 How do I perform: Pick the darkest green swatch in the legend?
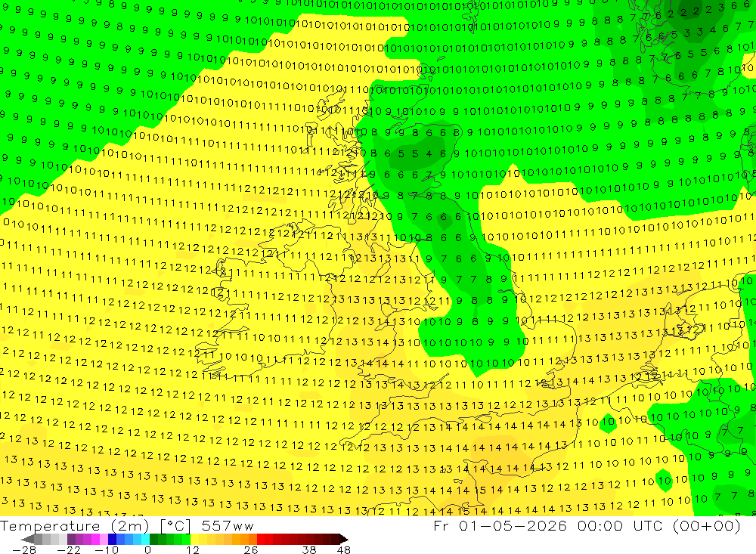click(x=153, y=539)
